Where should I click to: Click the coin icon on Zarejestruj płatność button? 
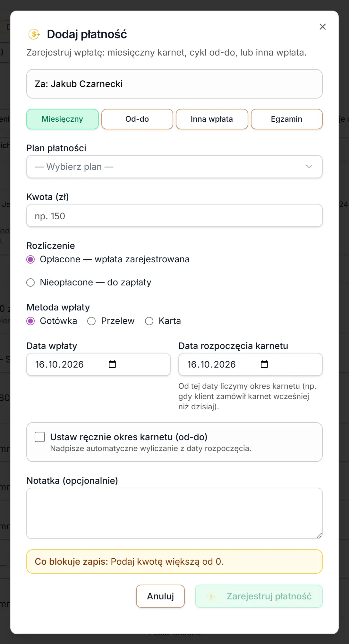click(x=211, y=596)
